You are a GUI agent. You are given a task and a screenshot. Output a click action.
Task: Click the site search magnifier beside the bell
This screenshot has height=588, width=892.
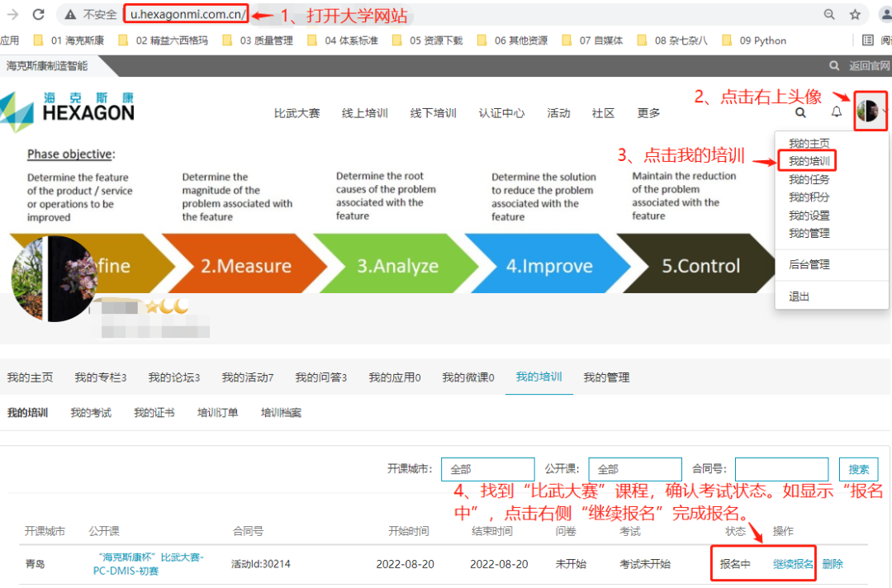coord(800,112)
